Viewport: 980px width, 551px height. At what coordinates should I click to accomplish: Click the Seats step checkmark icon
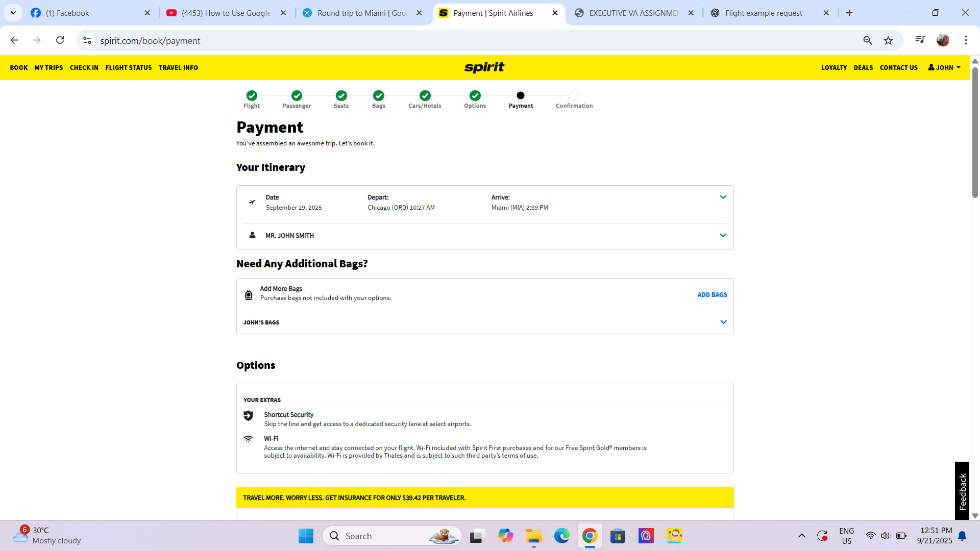(341, 95)
